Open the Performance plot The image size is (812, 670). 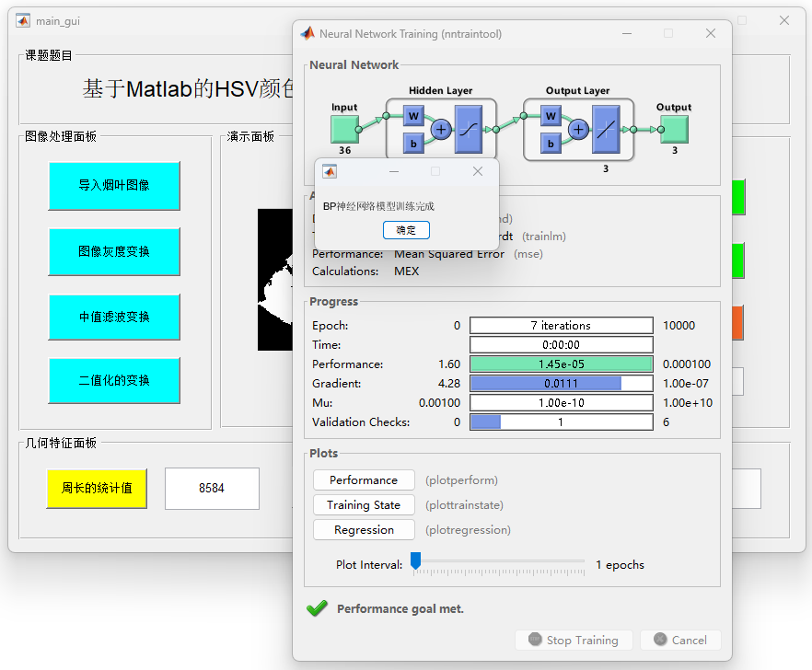(364, 480)
